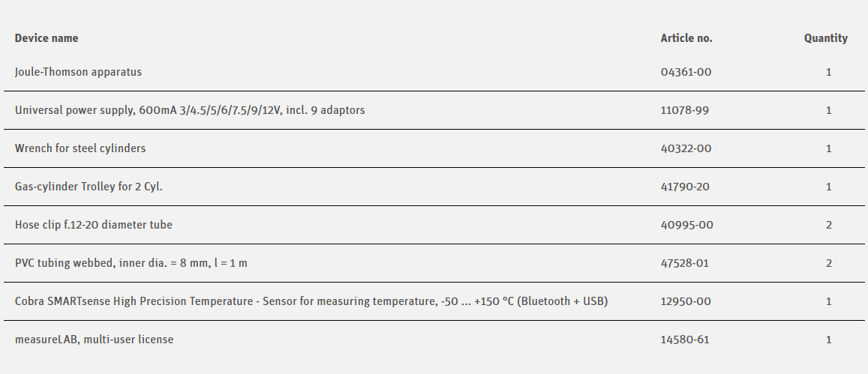Image resolution: width=868 pixels, height=374 pixels.
Task: Click the Joule-Thomson apparatus device name
Action: [78, 72]
